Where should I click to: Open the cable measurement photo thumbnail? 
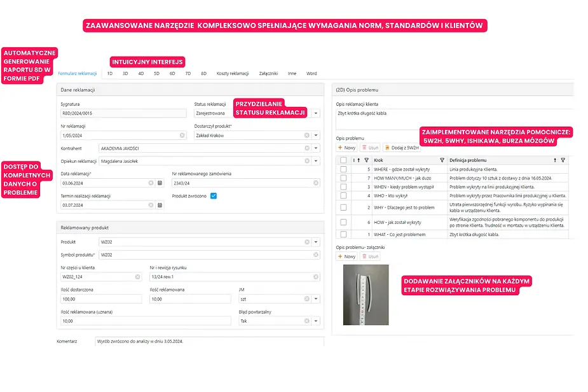pos(366,295)
